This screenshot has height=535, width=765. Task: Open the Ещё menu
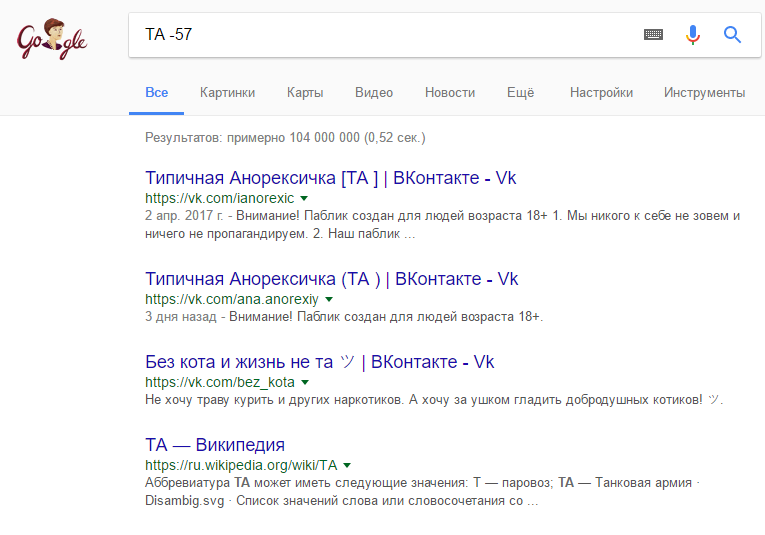[x=520, y=93]
